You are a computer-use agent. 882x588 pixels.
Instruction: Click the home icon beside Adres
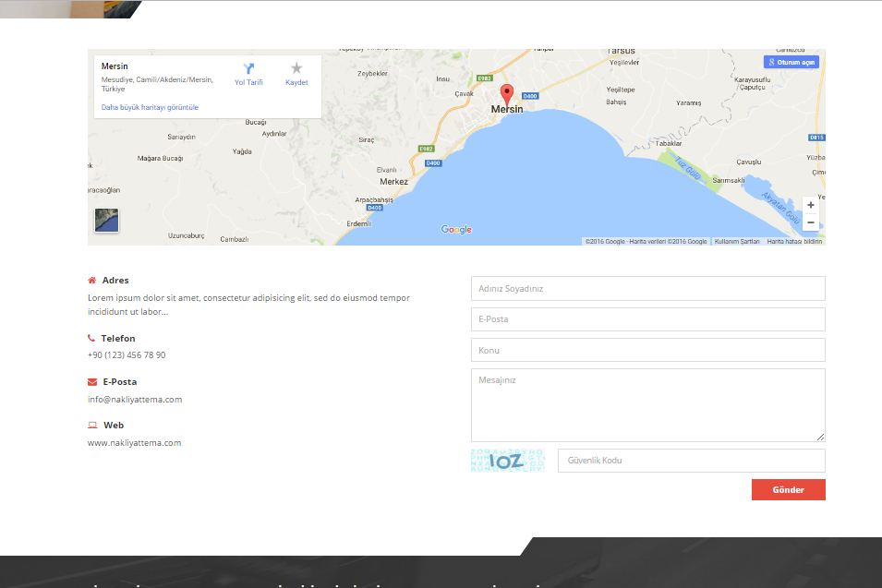pyautogui.click(x=92, y=280)
